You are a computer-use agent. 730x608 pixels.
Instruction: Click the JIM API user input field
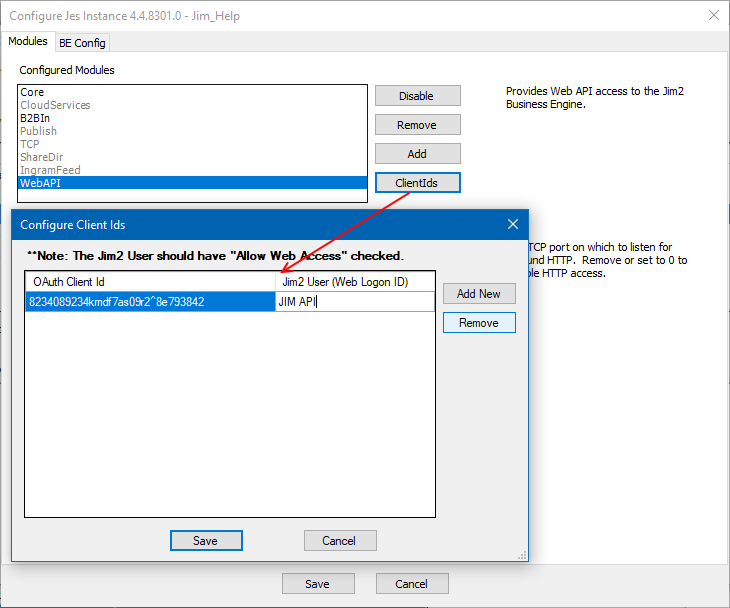[355, 302]
